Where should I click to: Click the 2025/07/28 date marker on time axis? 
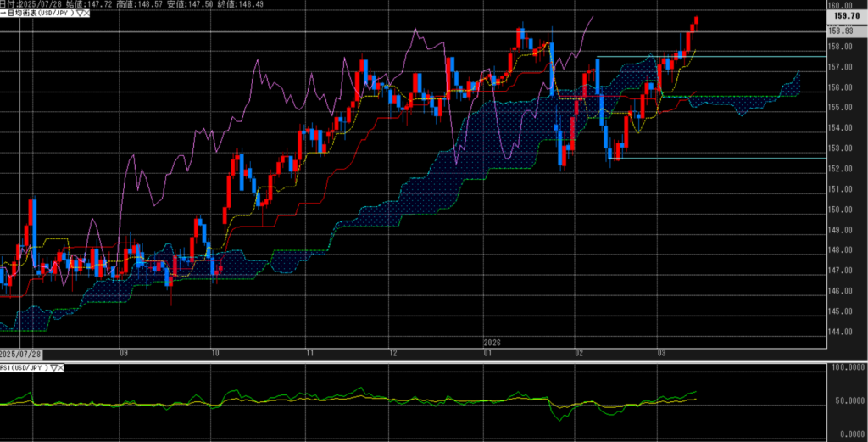coord(19,351)
